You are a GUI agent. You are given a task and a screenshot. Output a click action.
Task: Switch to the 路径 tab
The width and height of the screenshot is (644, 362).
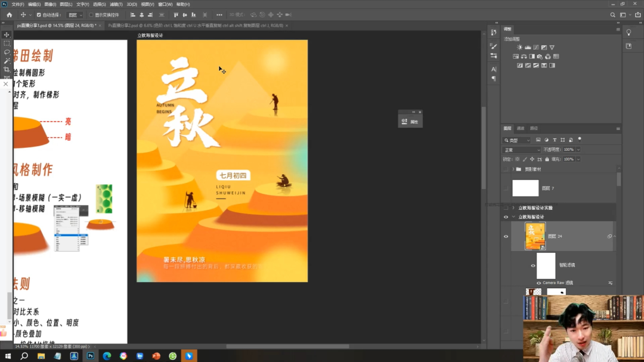pos(534,128)
